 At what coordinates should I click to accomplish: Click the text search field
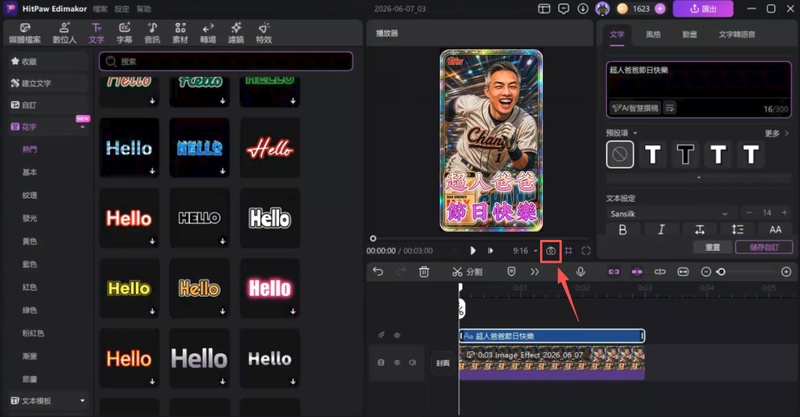click(x=226, y=61)
